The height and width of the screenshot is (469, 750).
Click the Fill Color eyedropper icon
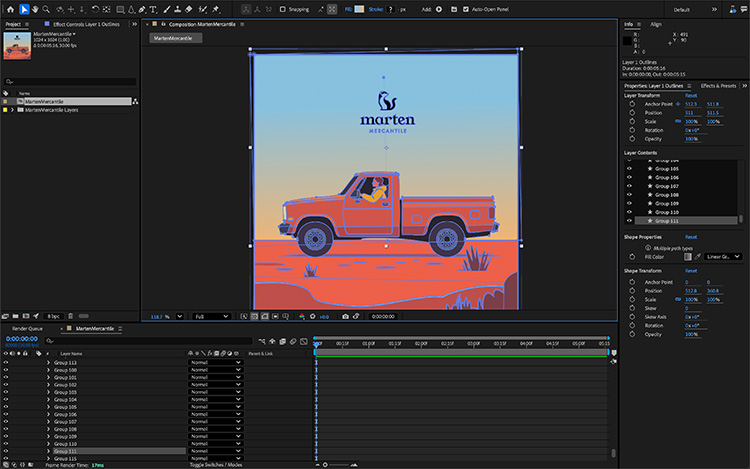(699, 256)
